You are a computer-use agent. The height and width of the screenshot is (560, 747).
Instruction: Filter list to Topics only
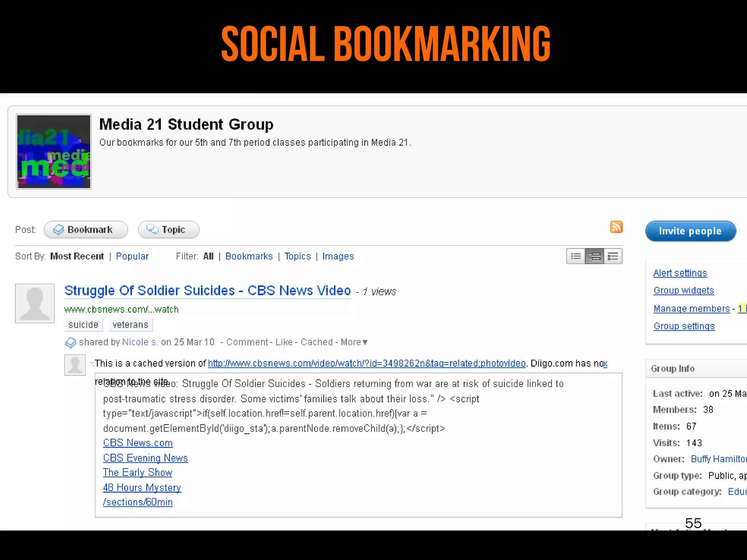click(x=297, y=256)
